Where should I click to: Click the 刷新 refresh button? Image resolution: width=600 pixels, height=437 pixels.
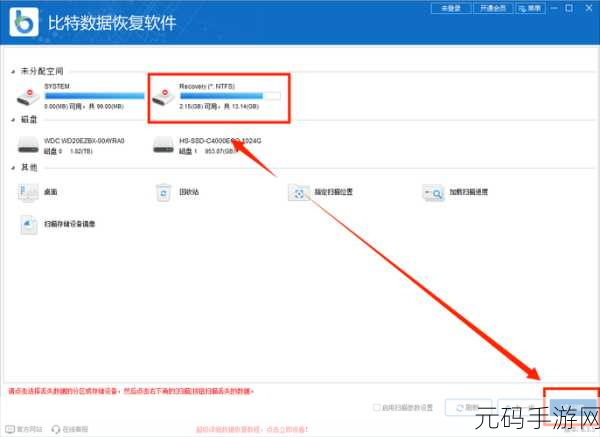[x=468, y=408]
